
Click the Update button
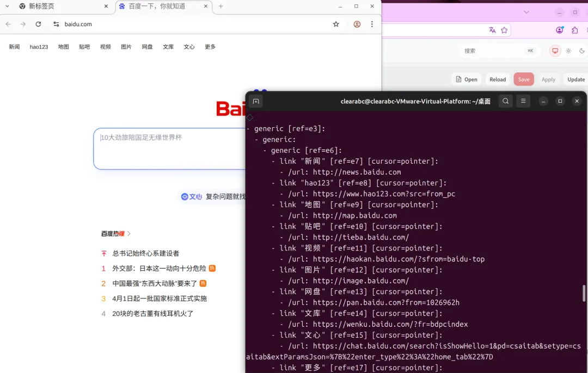click(x=576, y=79)
